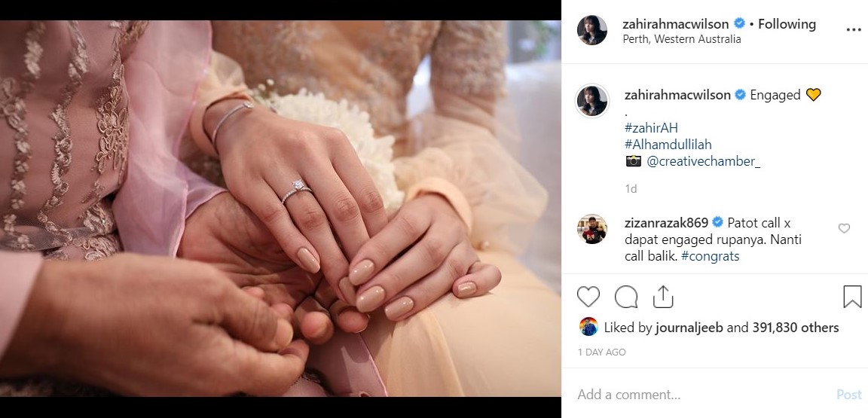Open the comment speech bubble icon

[625, 297]
